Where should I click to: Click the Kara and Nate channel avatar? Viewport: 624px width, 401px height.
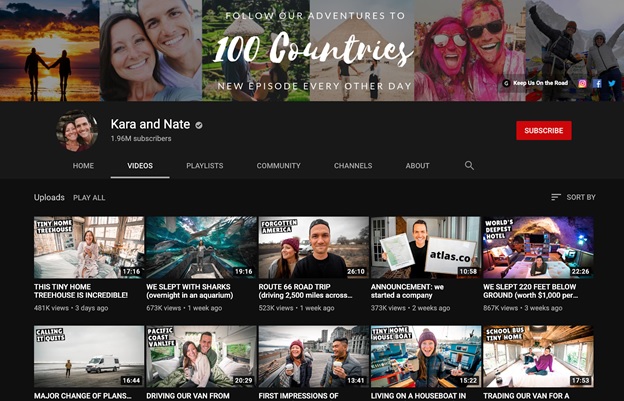[x=77, y=131]
